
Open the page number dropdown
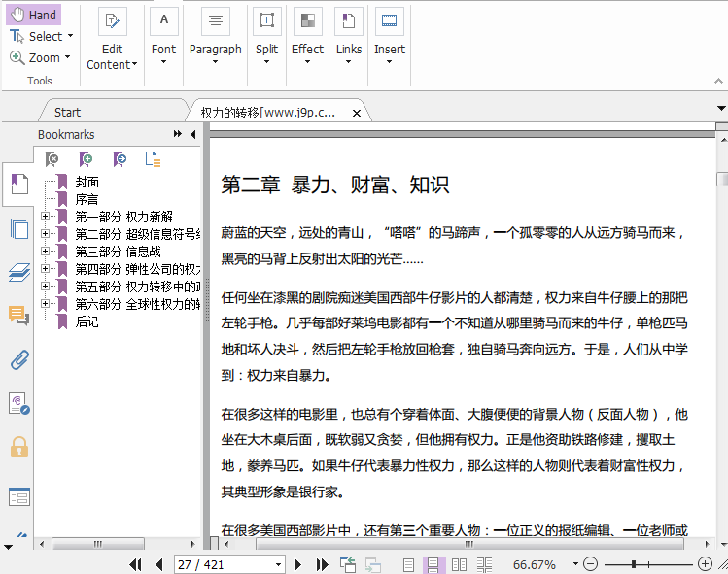pos(278,564)
